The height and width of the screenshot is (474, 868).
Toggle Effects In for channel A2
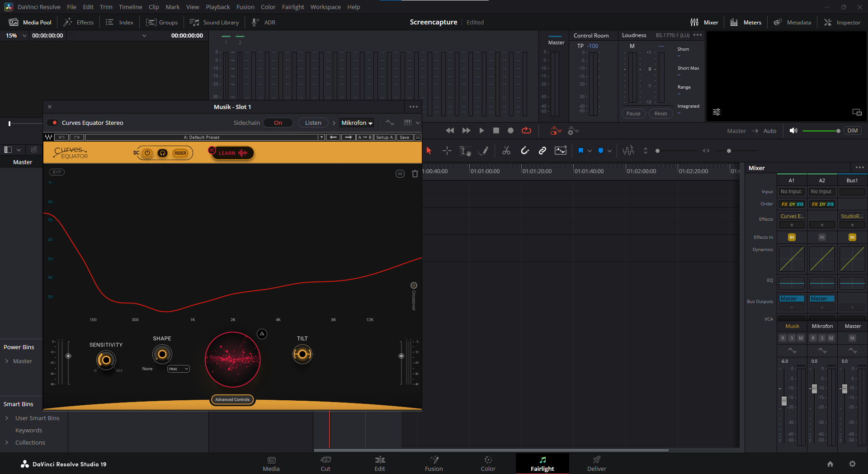coord(822,237)
